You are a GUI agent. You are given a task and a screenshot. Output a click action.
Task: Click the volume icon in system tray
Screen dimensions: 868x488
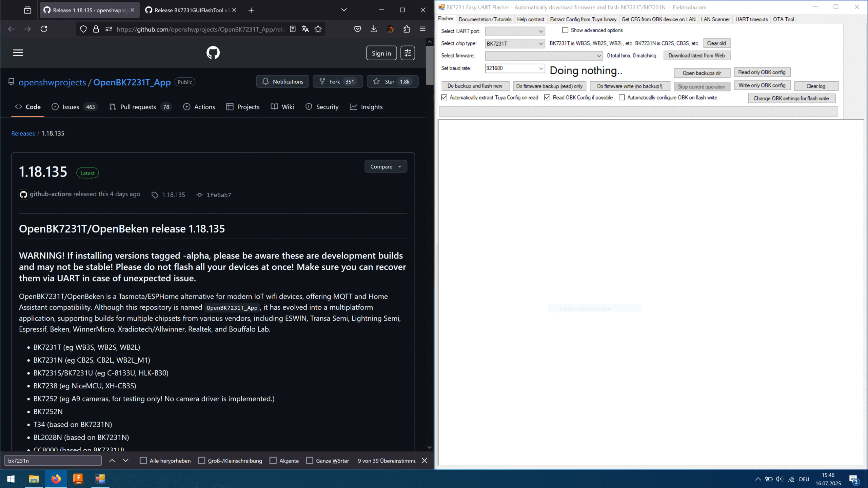click(780, 479)
